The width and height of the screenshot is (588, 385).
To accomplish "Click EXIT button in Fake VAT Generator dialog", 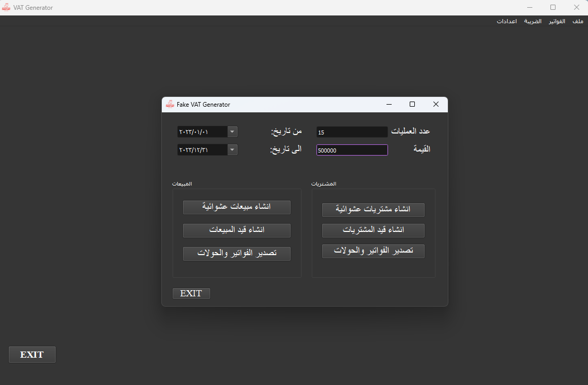I will (x=191, y=294).
